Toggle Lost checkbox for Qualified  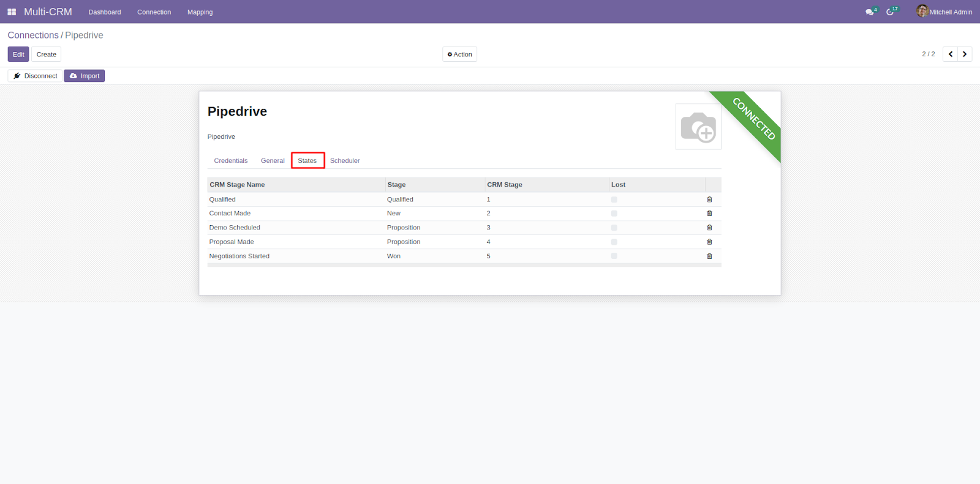[x=614, y=199]
